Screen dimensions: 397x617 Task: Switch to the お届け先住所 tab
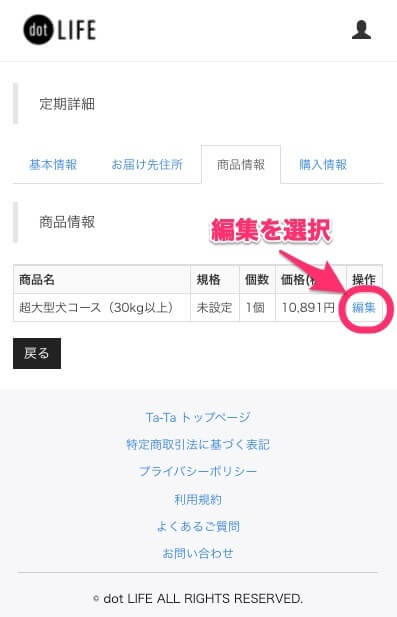(147, 164)
